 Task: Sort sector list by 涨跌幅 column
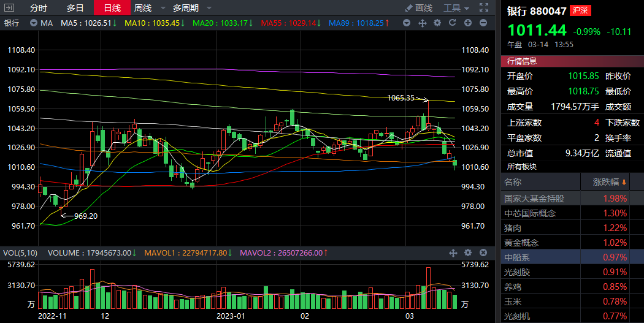tap(610, 182)
